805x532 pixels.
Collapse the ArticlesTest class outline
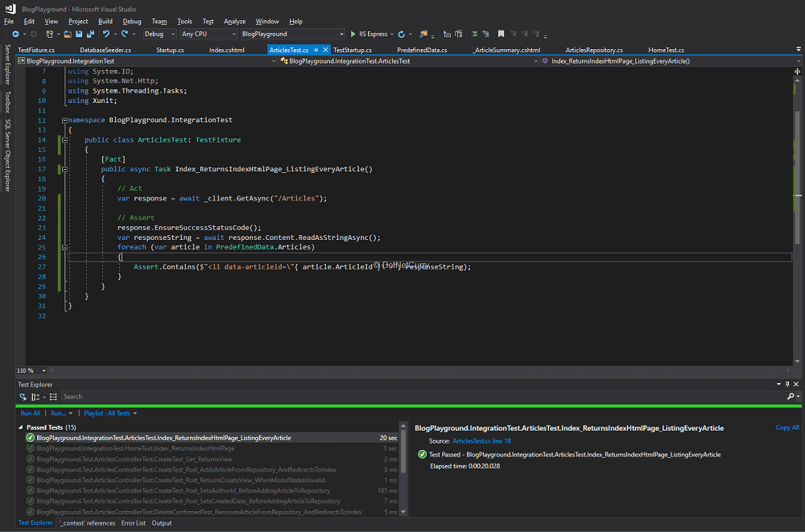click(x=64, y=140)
